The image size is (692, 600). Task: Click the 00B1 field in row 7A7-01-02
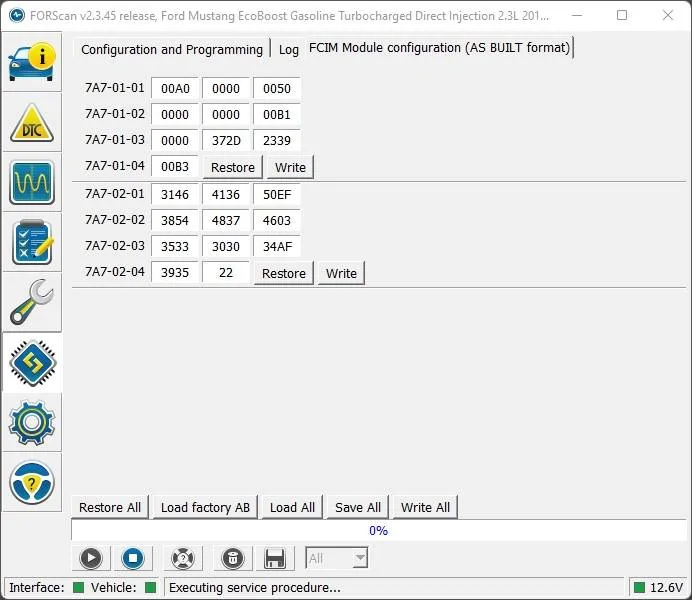click(x=277, y=114)
